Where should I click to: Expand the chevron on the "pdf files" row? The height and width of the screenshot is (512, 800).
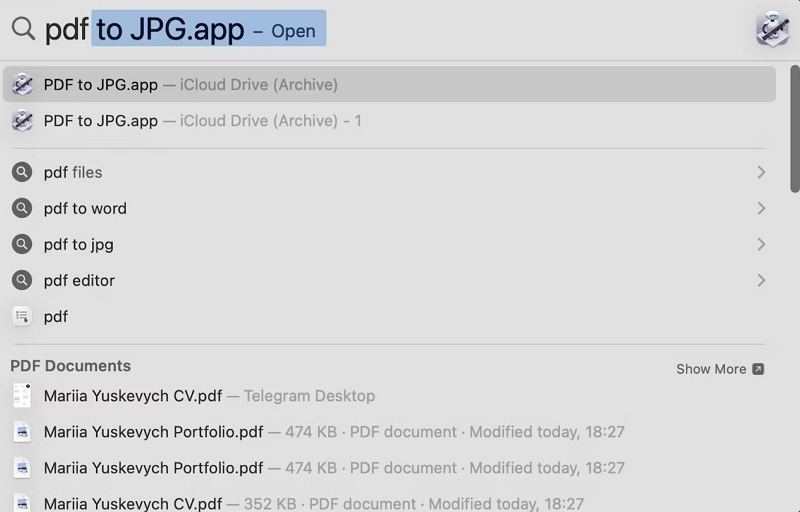(x=761, y=172)
